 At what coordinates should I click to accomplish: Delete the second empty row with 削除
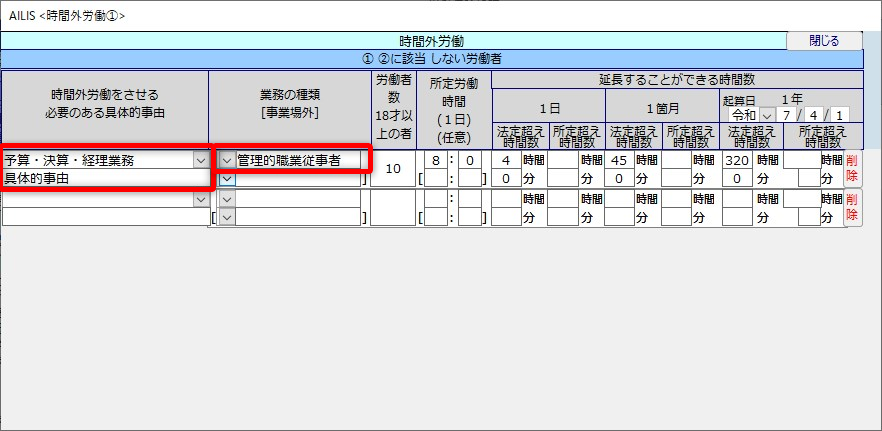pos(852,207)
